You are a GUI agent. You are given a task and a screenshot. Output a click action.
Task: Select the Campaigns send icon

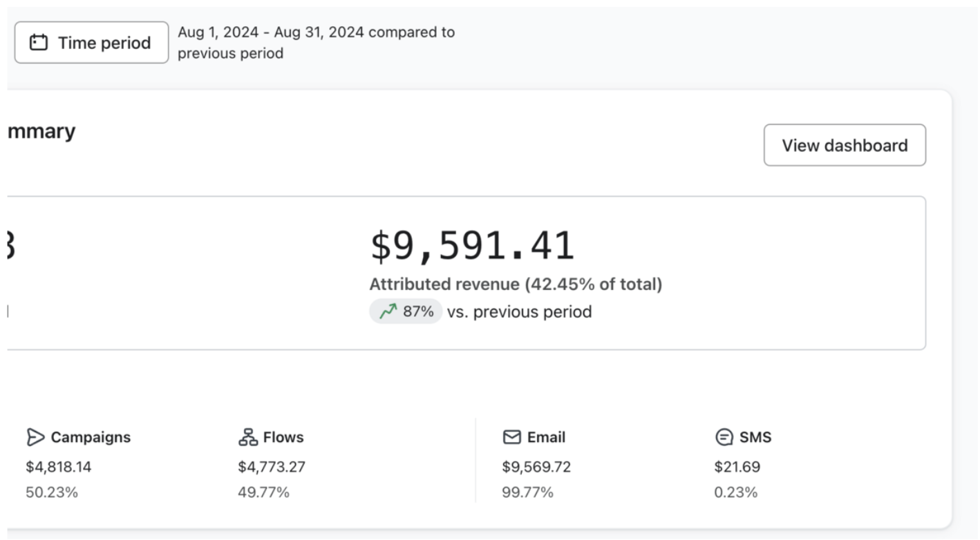pos(36,436)
